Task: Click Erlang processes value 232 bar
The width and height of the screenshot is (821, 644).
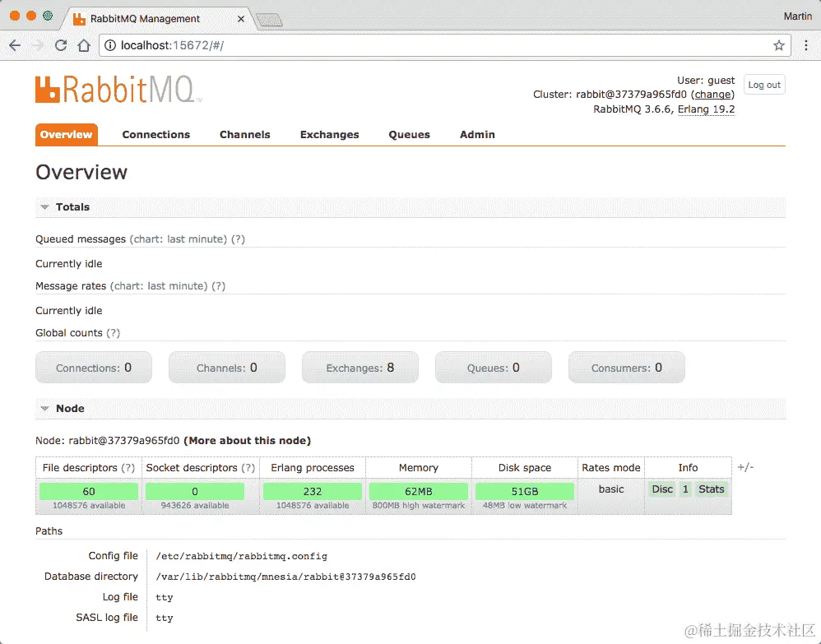Action: (x=313, y=491)
